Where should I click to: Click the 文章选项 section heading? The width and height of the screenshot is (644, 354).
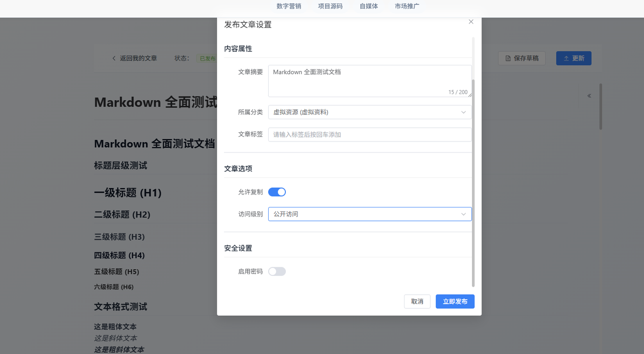click(238, 169)
